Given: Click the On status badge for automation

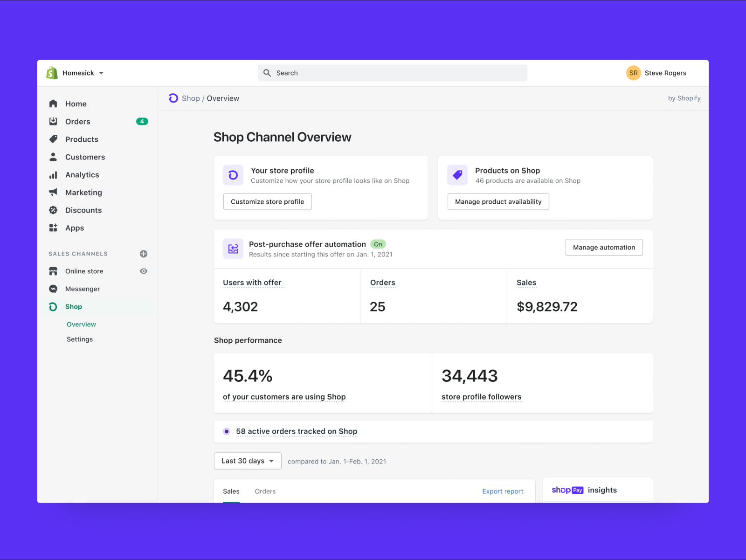Looking at the screenshot, I should click(x=378, y=244).
